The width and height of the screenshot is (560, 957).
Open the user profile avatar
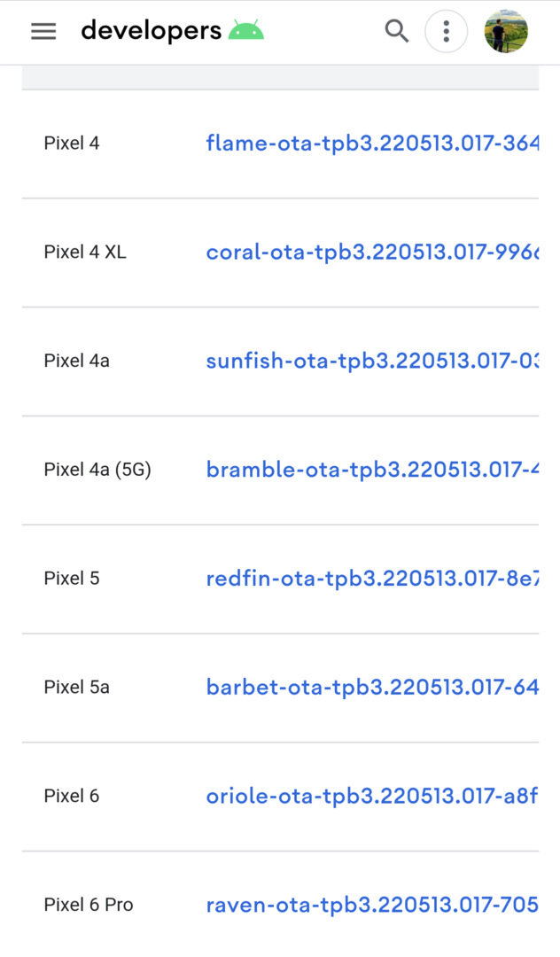point(506,31)
